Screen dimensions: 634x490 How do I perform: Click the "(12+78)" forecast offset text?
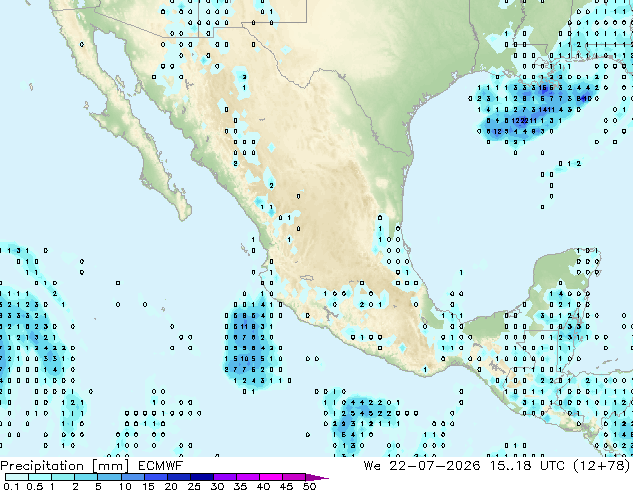pos(602,466)
